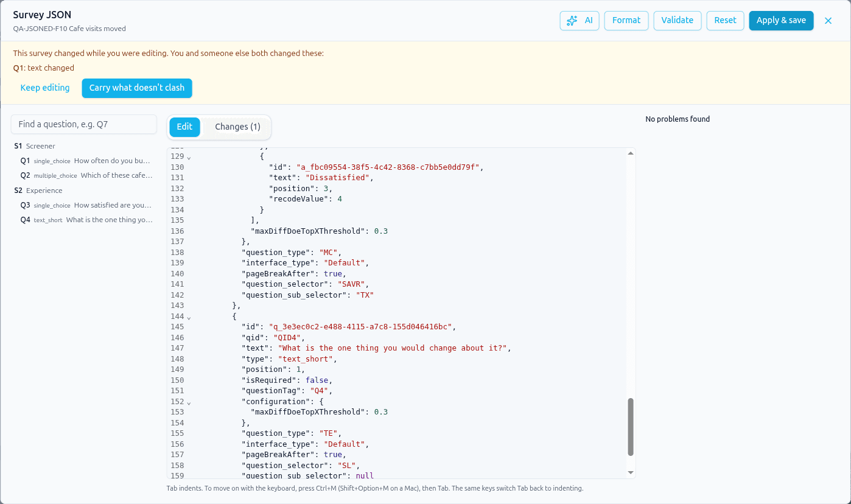Close the Survey JSON dialog

click(828, 21)
